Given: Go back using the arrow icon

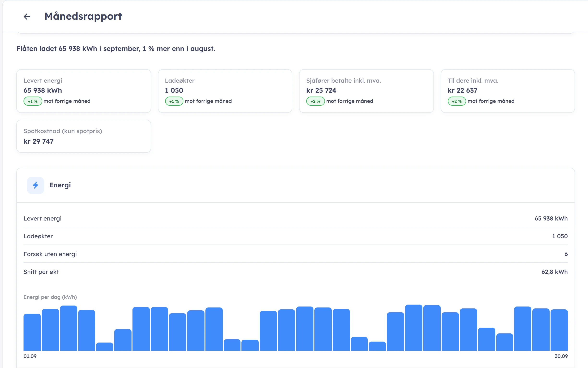Looking at the screenshot, I should pos(27,17).
